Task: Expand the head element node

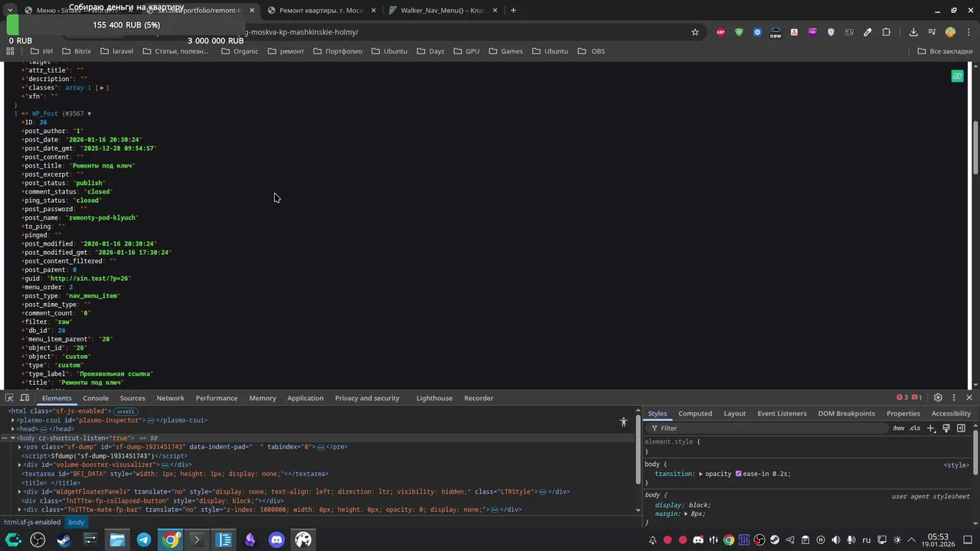Action: click(x=13, y=429)
